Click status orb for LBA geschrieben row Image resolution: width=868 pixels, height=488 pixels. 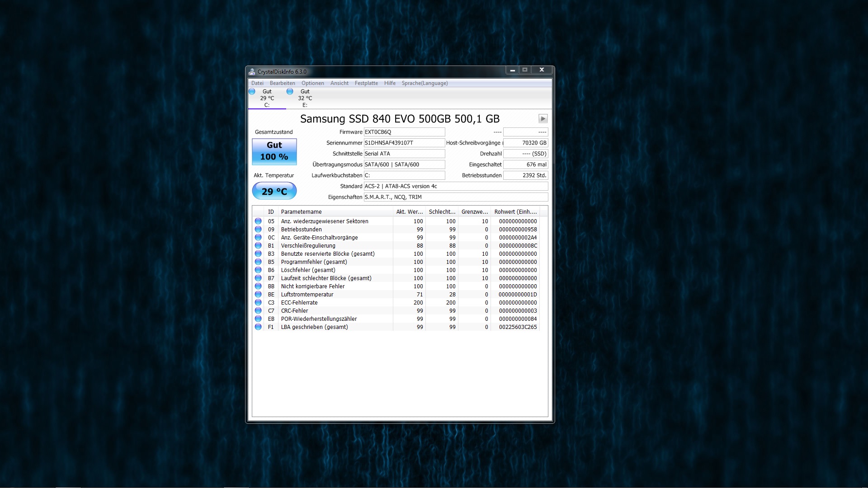click(x=258, y=327)
